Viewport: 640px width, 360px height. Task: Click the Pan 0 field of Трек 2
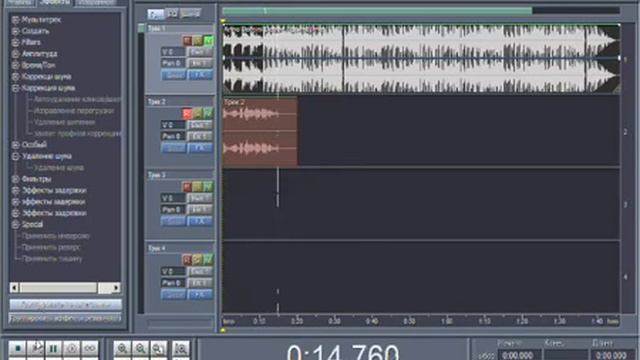click(173, 136)
